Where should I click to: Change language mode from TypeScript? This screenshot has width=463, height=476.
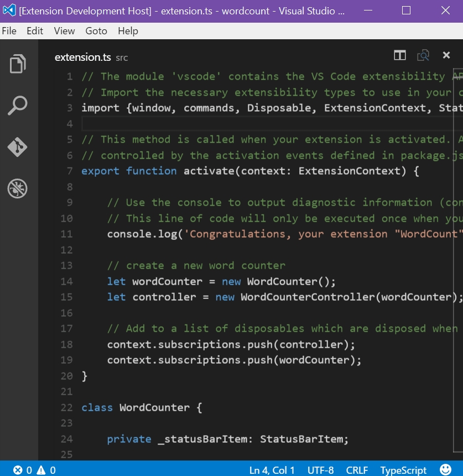(403, 470)
